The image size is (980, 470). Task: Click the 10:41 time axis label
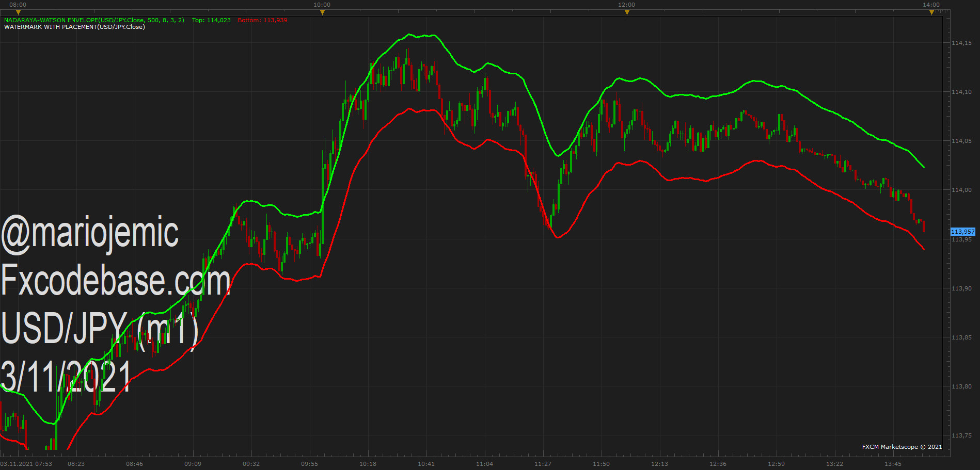tap(426, 464)
